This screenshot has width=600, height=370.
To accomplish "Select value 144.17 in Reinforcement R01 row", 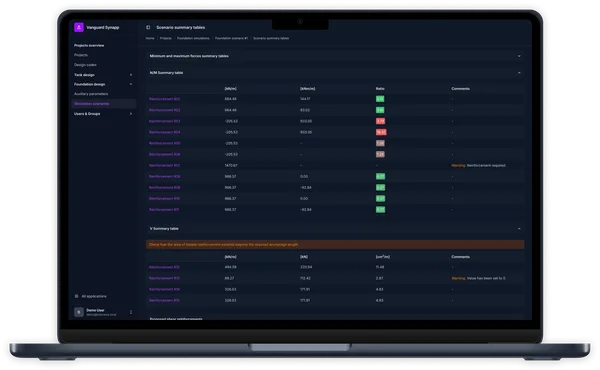I will coord(305,99).
